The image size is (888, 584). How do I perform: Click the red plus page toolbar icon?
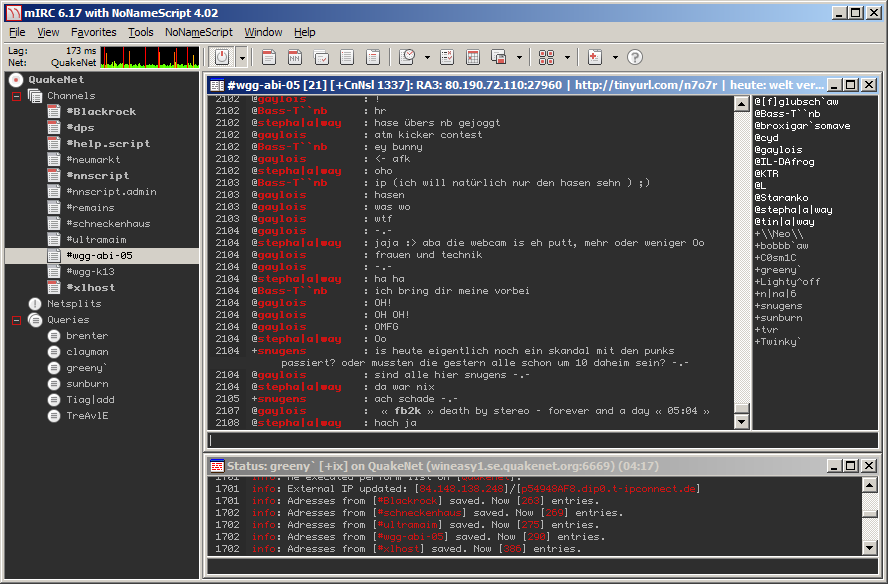595,57
